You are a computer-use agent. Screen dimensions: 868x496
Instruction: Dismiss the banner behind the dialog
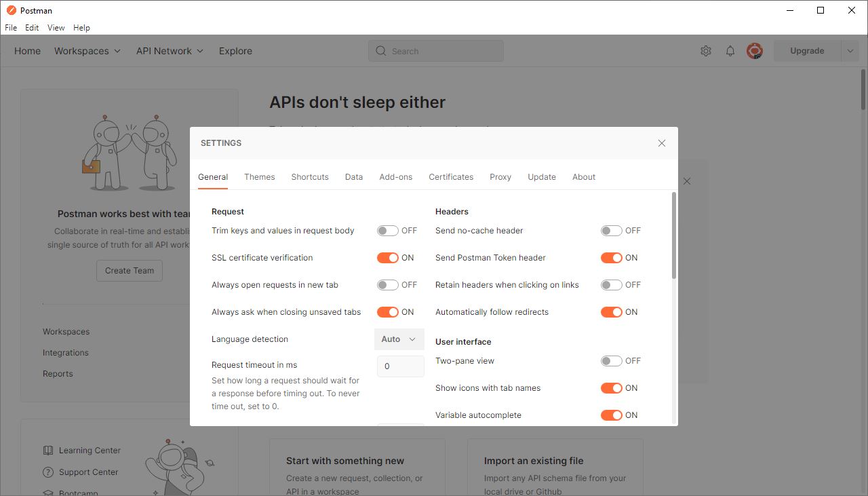click(687, 181)
